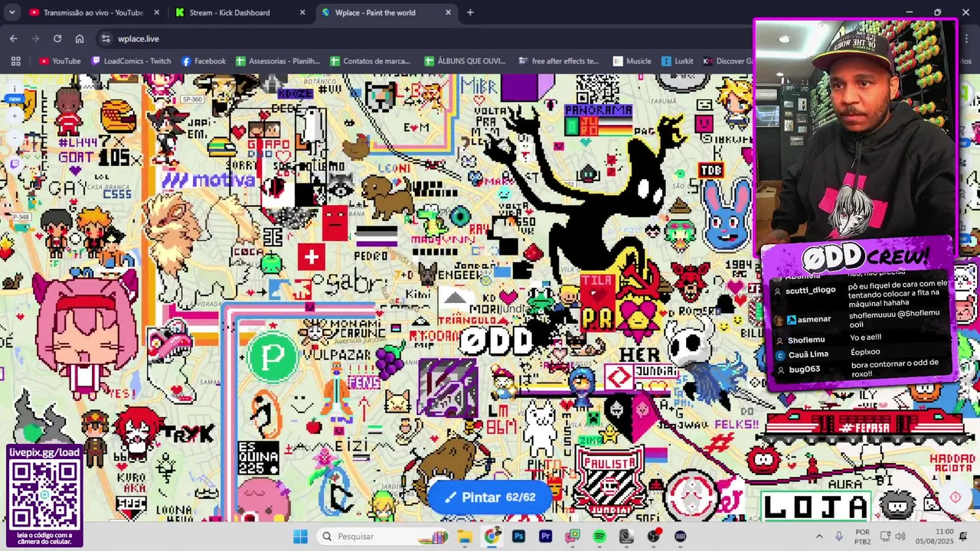Viewport: 980px width, 551px height.
Task: Click the green P pixel art on map
Action: tap(273, 356)
